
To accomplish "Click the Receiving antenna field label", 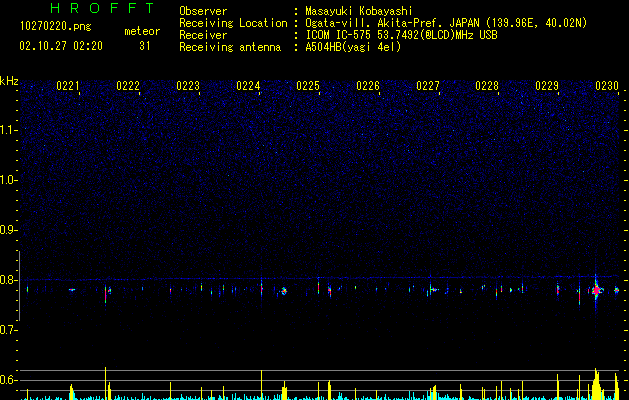I will tap(230, 47).
